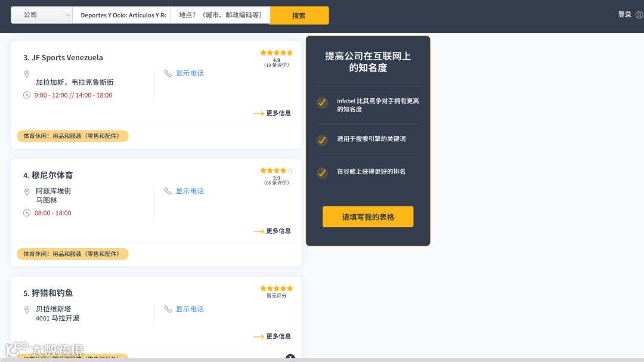
Task: Open 更多信息 for 穆尼尔体育
Action: tap(273, 231)
